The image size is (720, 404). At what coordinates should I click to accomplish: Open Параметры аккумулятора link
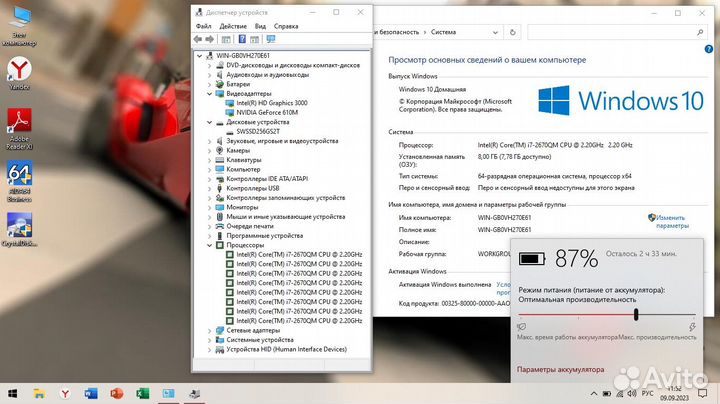point(560,369)
